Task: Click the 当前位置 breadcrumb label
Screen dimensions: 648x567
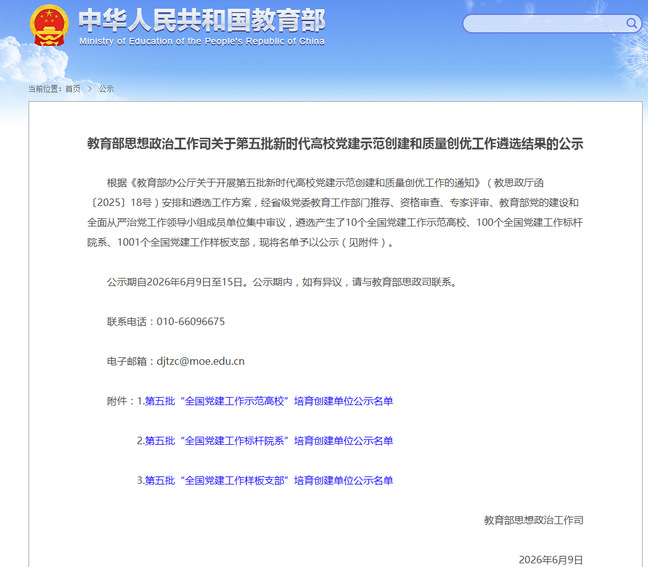Action: point(44,89)
